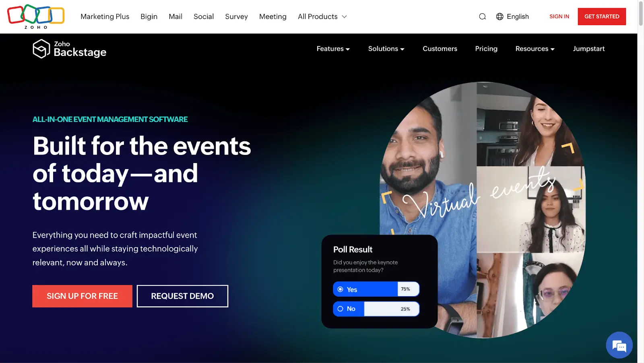Click the SIGN UP FOR FREE button
The image size is (644, 363).
[x=82, y=296]
